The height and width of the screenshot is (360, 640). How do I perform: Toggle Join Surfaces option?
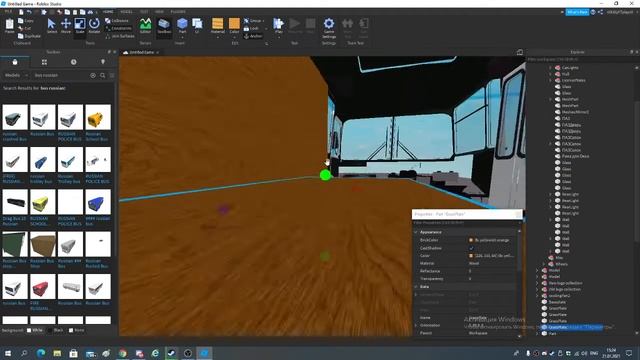tap(120, 36)
